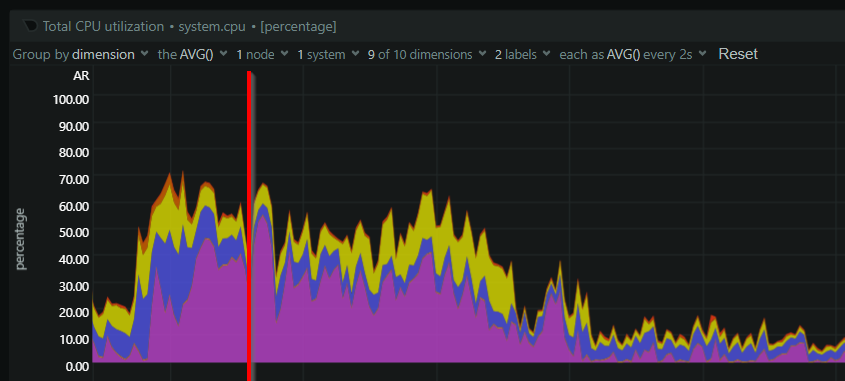
Task: Expand the 1 system selector
Action: [x=328, y=54]
